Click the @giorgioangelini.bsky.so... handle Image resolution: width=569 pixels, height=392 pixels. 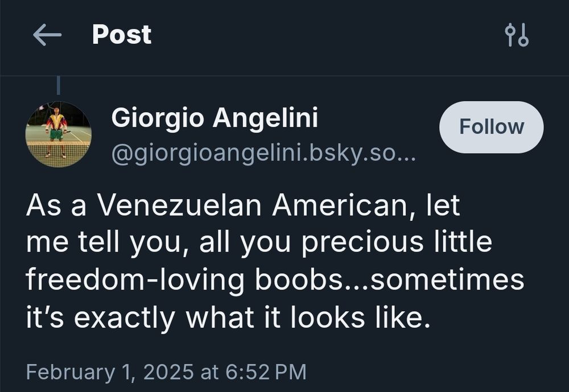(x=263, y=153)
